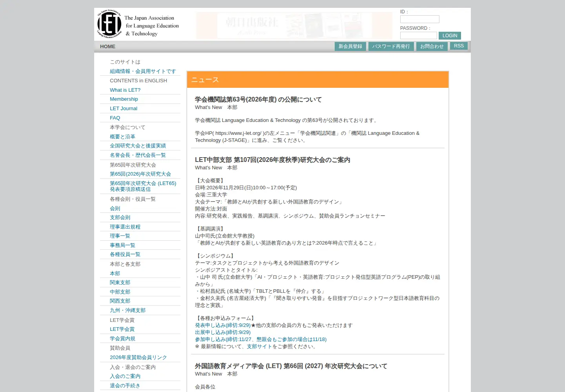This screenshot has width=565, height=392.
Task: Open the 支部サイト link in the article
Action: pyautogui.click(x=259, y=347)
